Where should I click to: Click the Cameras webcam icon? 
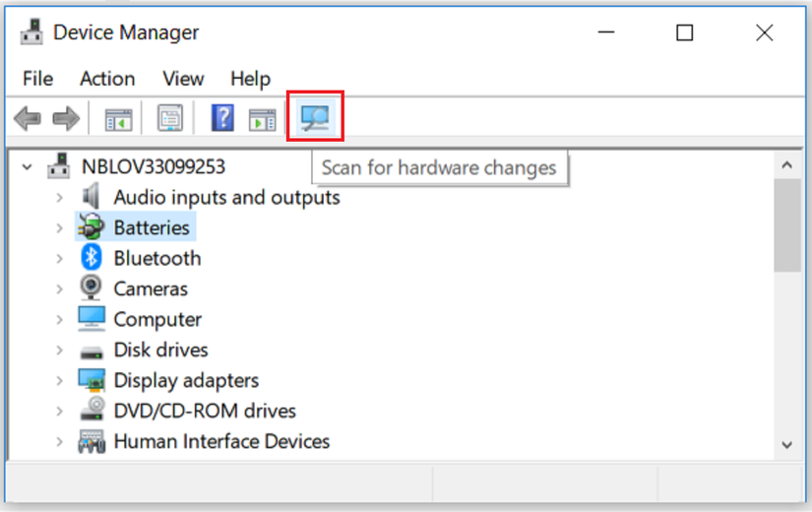pyautogui.click(x=92, y=288)
